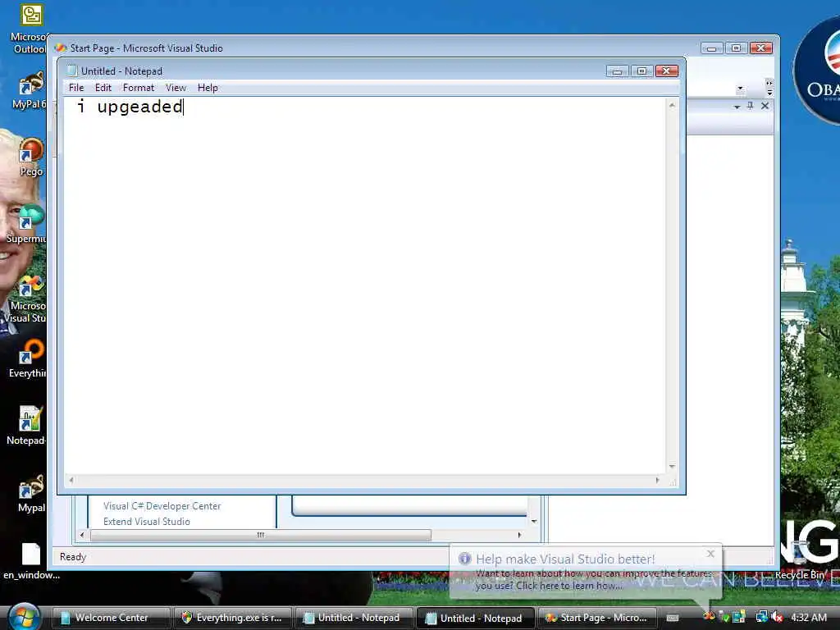Click the balloon information icon

[464, 559]
